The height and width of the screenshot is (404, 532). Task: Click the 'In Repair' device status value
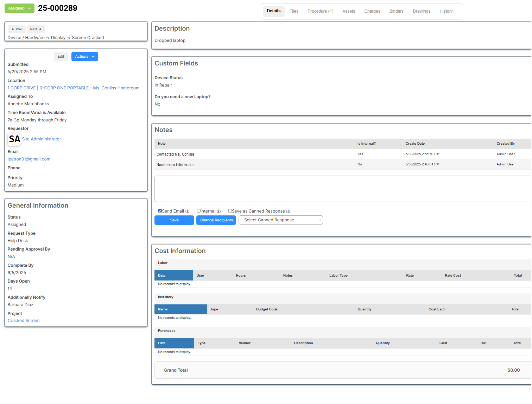tap(163, 85)
